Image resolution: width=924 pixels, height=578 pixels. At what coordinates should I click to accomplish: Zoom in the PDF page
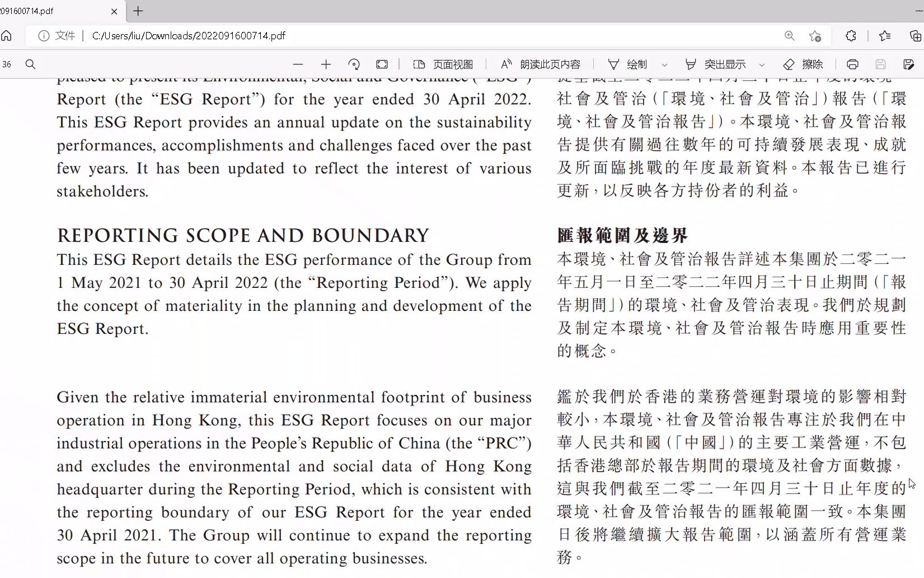coord(326,64)
